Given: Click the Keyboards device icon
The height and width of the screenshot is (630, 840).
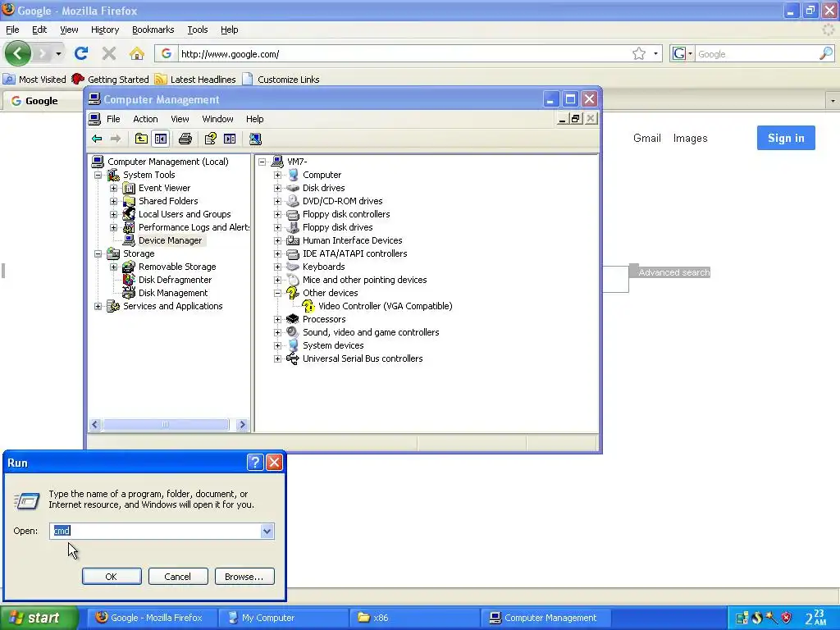Looking at the screenshot, I should [292, 267].
